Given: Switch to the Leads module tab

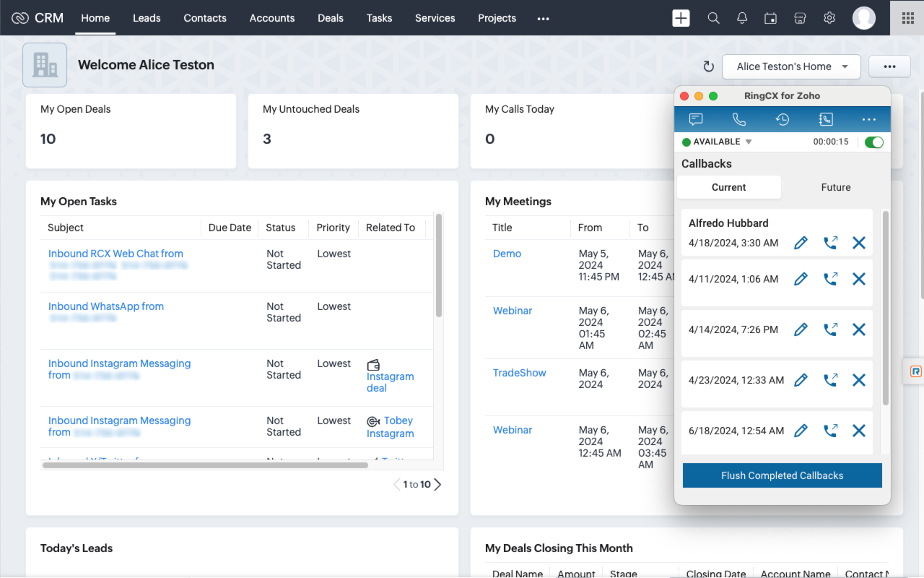Looking at the screenshot, I should click(147, 18).
